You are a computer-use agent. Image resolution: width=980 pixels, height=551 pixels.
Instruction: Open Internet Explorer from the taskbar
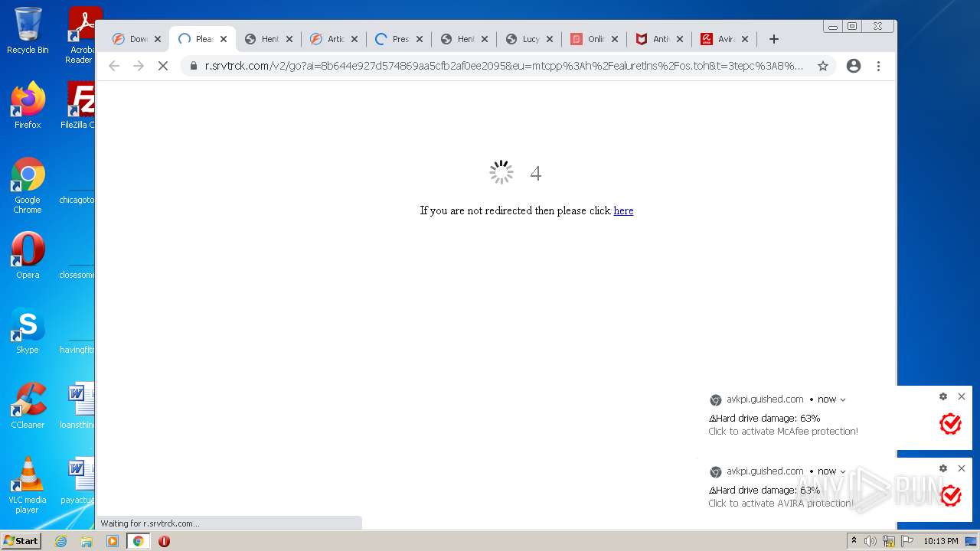tap(61, 541)
